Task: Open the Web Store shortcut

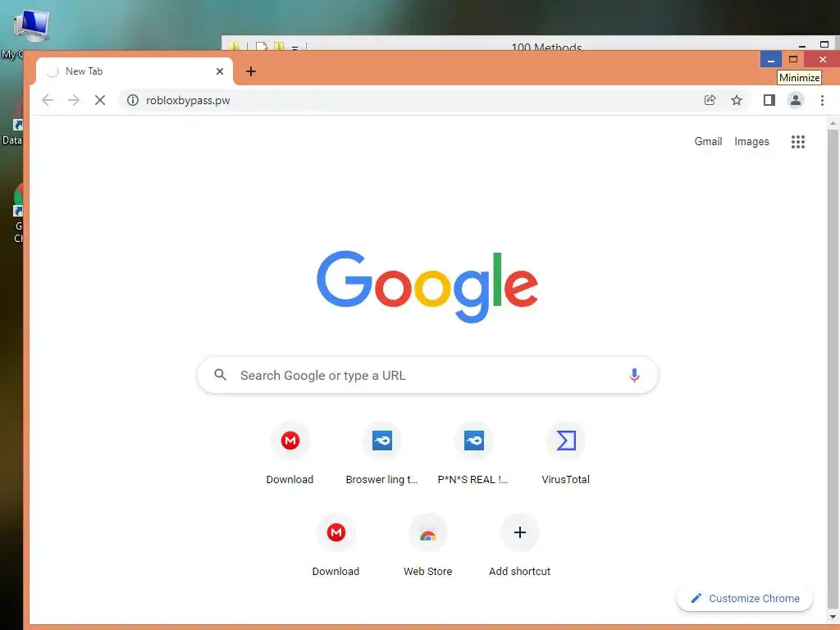Action: pos(427,546)
